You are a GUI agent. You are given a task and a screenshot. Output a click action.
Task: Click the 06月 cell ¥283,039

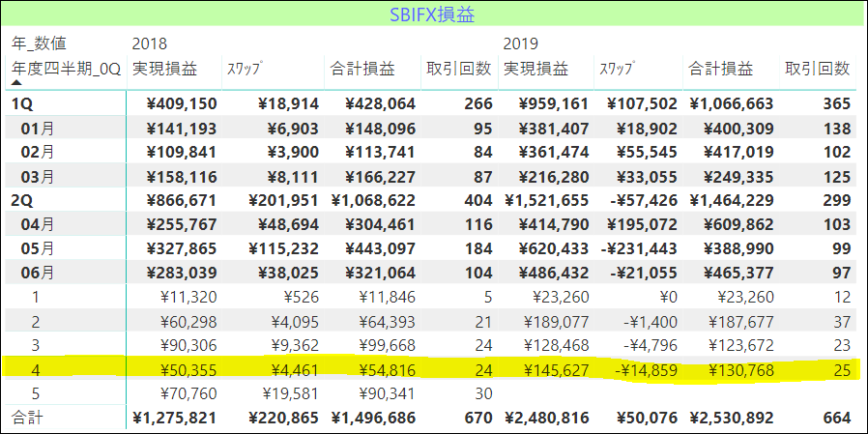point(181,273)
